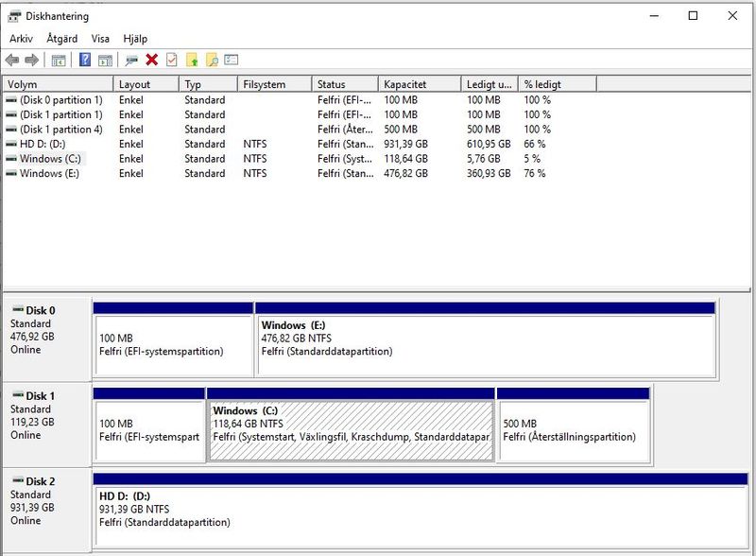
Task: Click the settings list view toolbar icon
Action: (232, 60)
